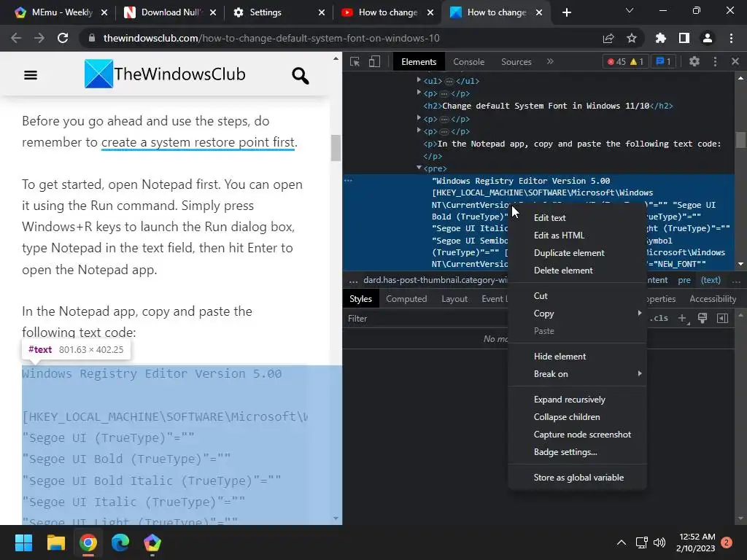
Task: Open the Accessibility tab
Action: pyautogui.click(x=712, y=299)
